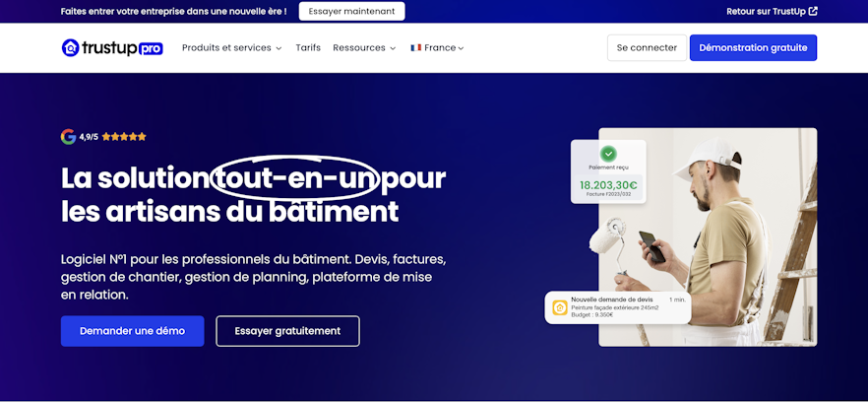Click the five gold stars rating
The height and width of the screenshot is (402, 868).
[124, 136]
